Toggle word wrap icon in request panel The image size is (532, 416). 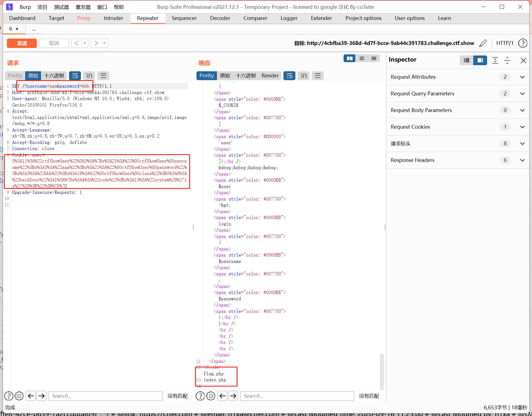coord(75,76)
